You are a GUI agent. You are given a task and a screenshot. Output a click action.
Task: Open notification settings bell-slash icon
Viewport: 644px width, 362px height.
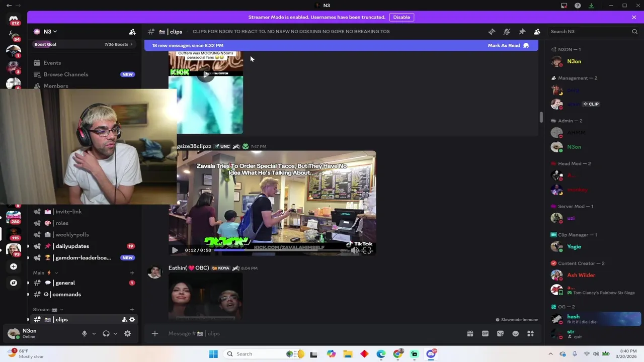point(507,32)
